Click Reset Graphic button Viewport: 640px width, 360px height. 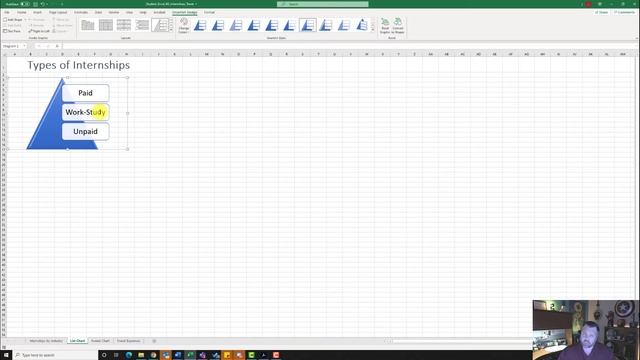click(385, 26)
